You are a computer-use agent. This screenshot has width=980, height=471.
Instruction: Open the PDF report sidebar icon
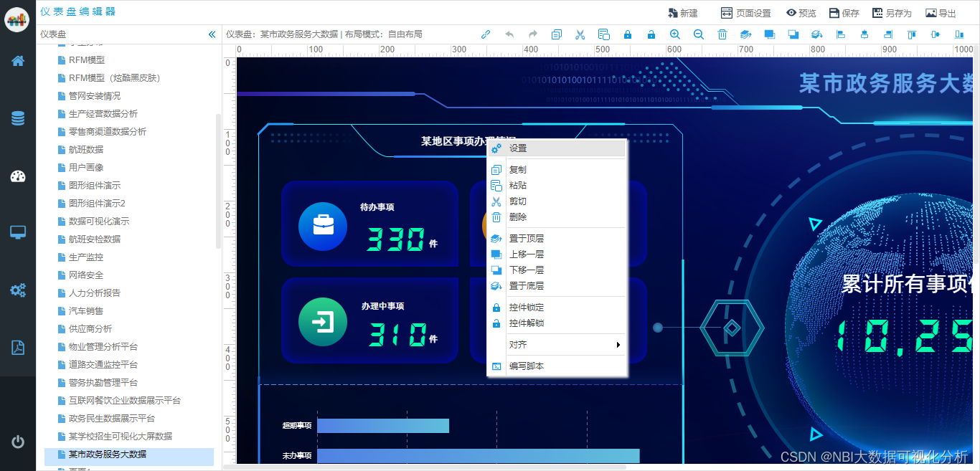click(18, 348)
